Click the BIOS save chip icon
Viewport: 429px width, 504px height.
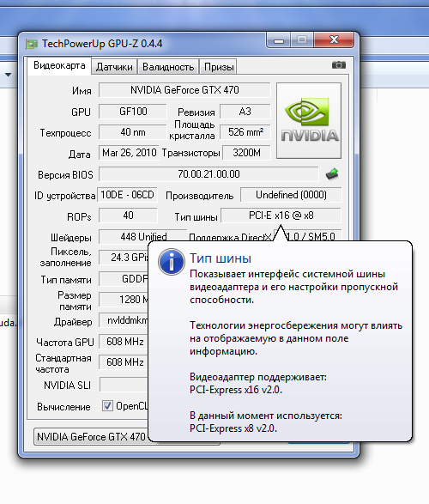[x=332, y=174]
